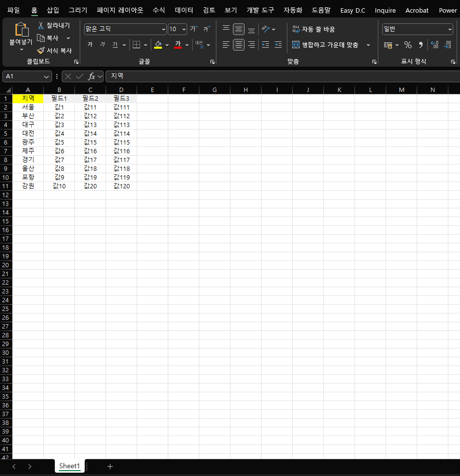
Task: Select the Format Painter (서식 복사) brush
Action: tap(41, 50)
